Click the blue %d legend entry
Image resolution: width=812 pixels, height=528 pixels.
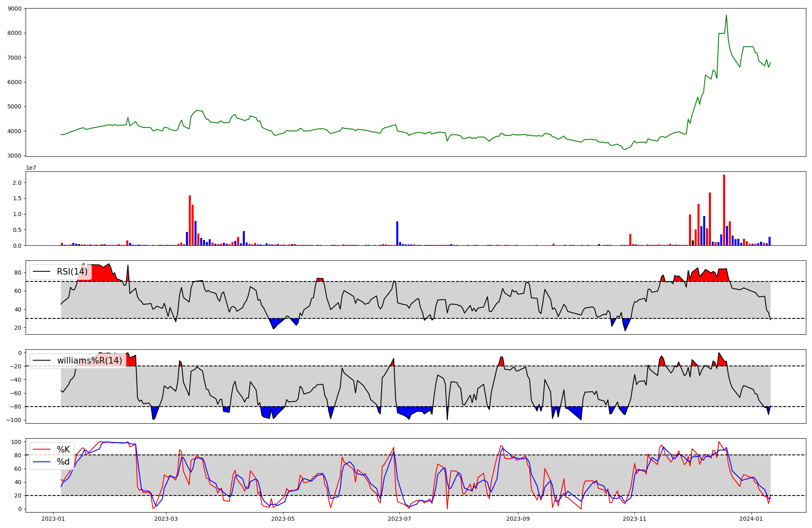[63, 462]
